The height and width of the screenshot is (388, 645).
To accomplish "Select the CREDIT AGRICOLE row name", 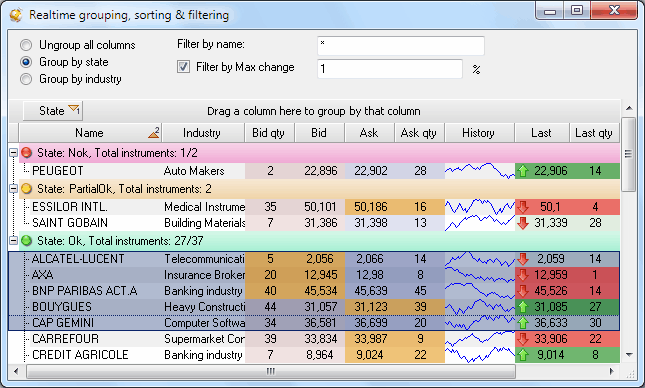I will click(80, 355).
